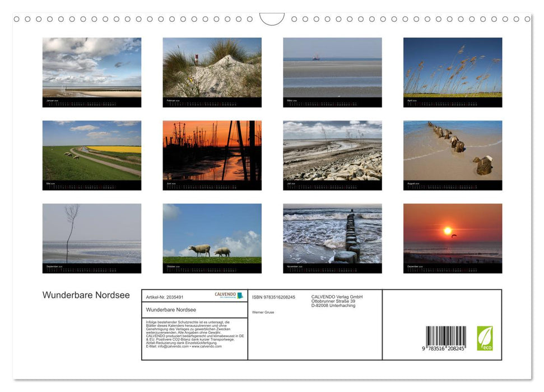544x392 pixels.
Task: Select the October two sheep photo
Action: tap(212, 234)
